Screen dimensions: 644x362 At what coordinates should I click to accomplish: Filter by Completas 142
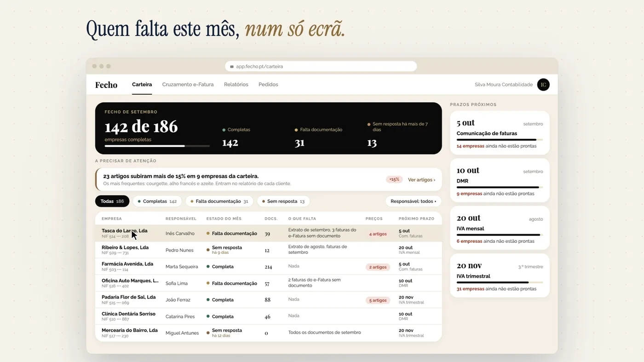point(157,201)
